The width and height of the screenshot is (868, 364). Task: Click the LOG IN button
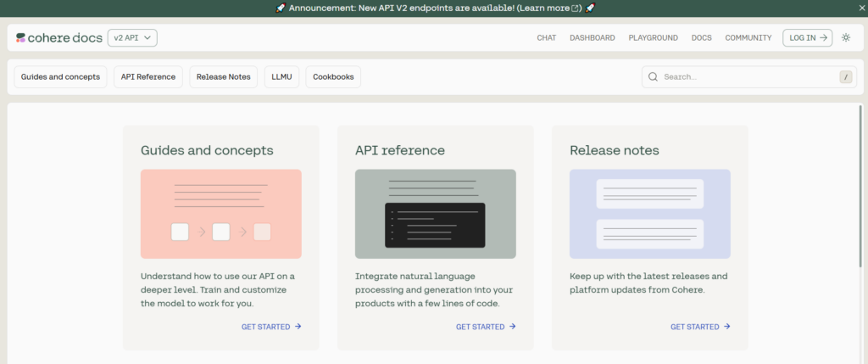(807, 37)
